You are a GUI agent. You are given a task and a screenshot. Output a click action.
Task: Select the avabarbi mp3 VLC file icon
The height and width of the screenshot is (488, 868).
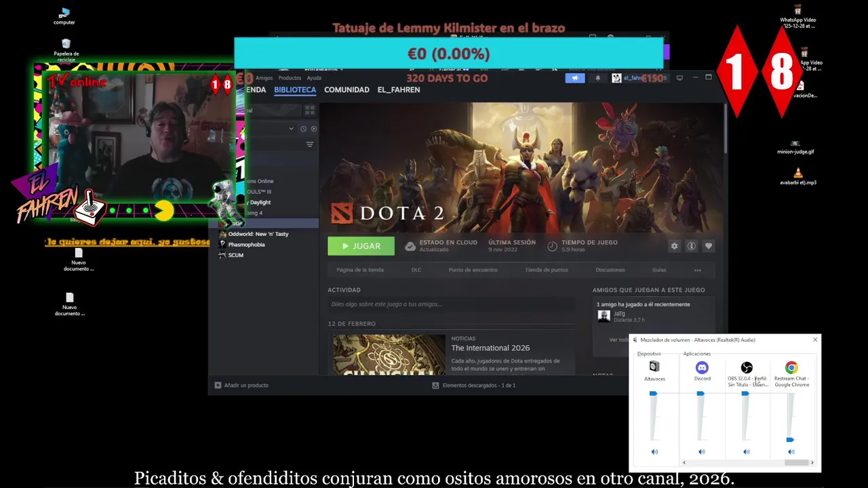click(x=797, y=173)
